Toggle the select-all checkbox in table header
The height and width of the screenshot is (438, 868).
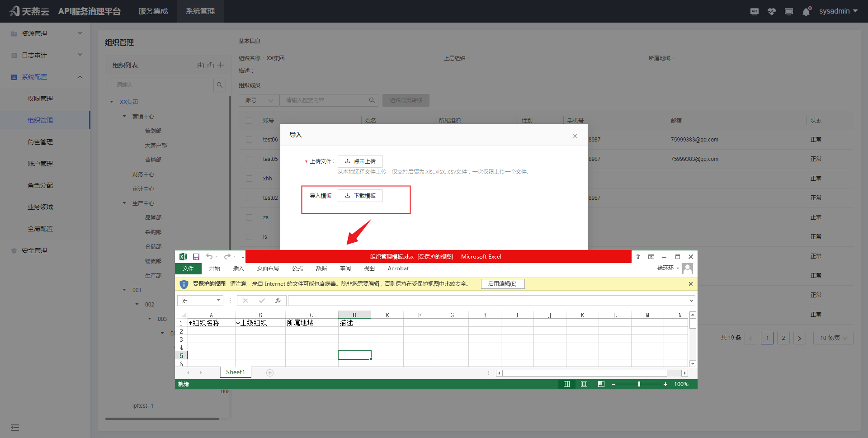click(249, 121)
